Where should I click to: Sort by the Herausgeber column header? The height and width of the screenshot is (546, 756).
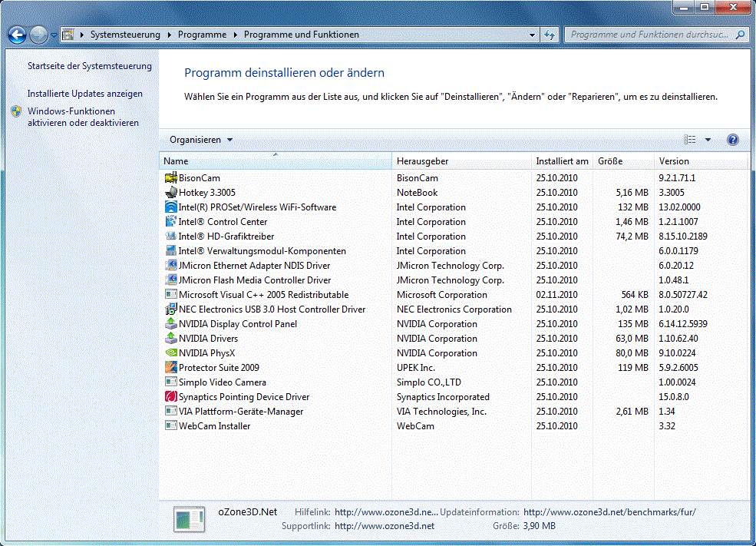(461, 161)
